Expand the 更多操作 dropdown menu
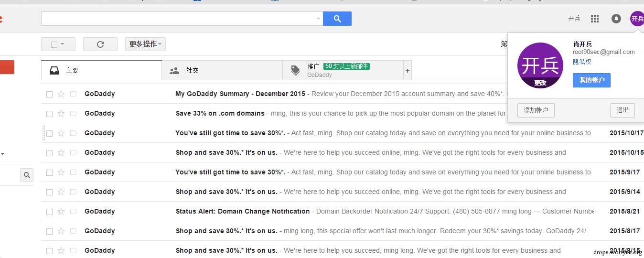The width and height of the screenshot is (644, 258). (x=145, y=44)
